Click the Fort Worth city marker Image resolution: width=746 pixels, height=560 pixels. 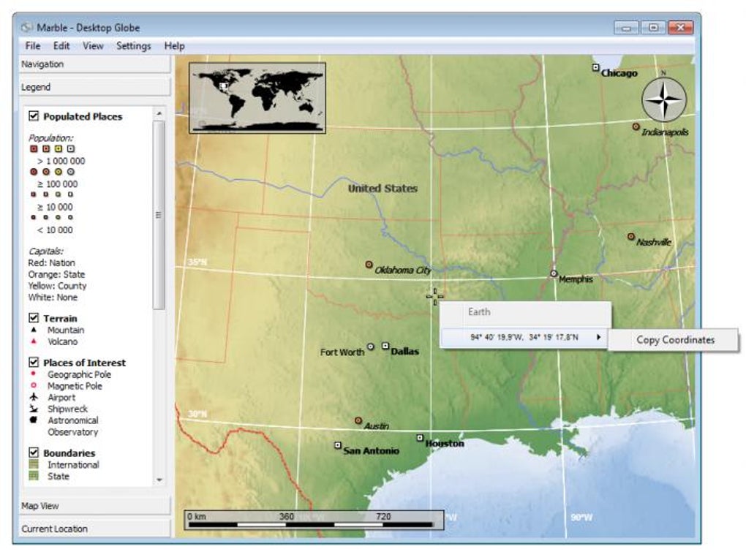(x=371, y=347)
